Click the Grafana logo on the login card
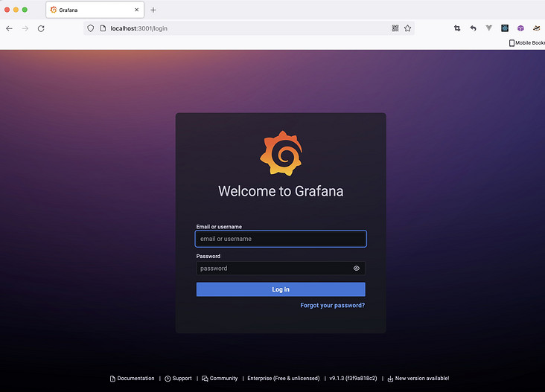 point(281,153)
